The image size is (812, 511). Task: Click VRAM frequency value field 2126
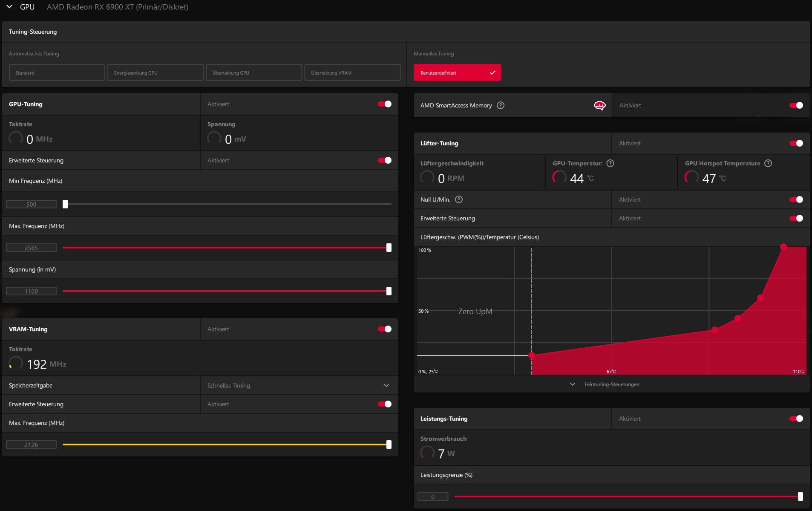point(31,445)
